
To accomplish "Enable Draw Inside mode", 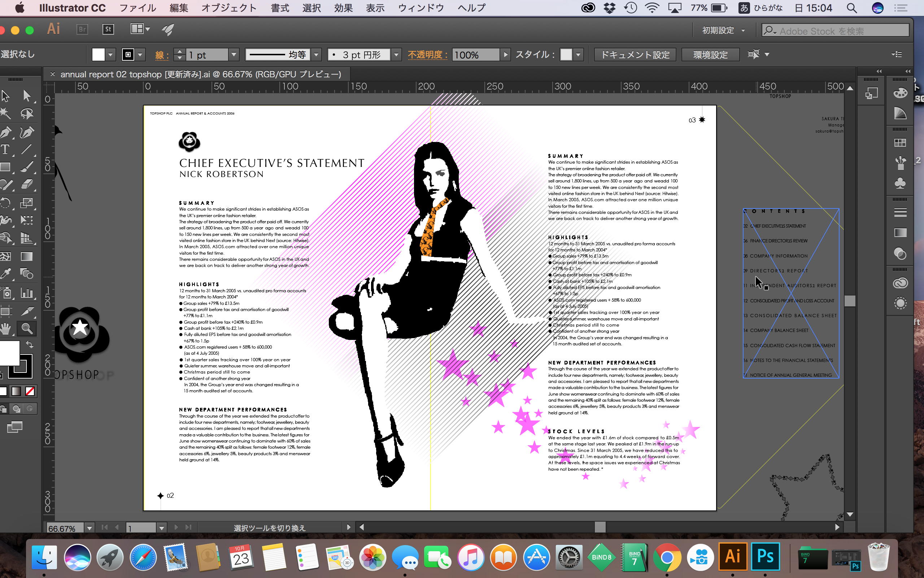I will tap(30, 409).
